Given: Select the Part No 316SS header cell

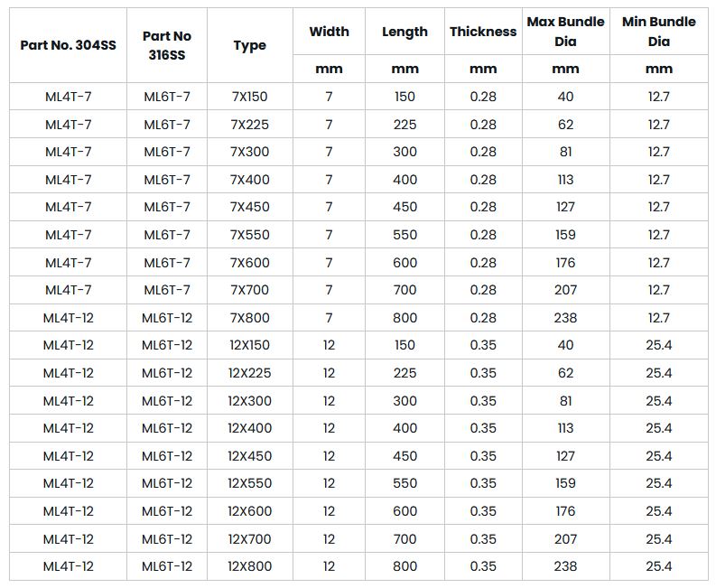Looking at the screenshot, I should coord(167,45).
